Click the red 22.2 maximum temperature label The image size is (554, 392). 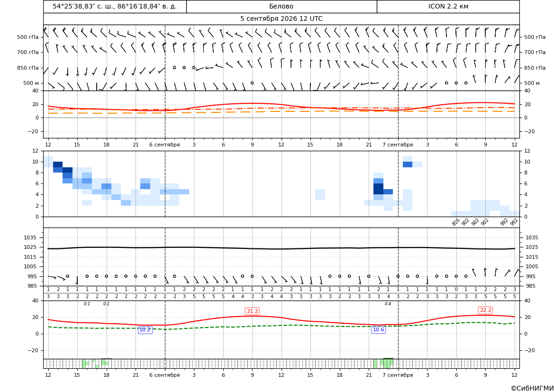[485, 310]
